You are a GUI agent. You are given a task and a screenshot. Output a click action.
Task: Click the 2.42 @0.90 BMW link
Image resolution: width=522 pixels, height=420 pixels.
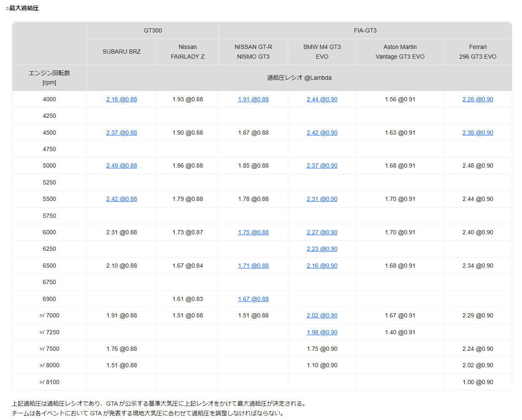pyautogui.click(x=322, y=133)
